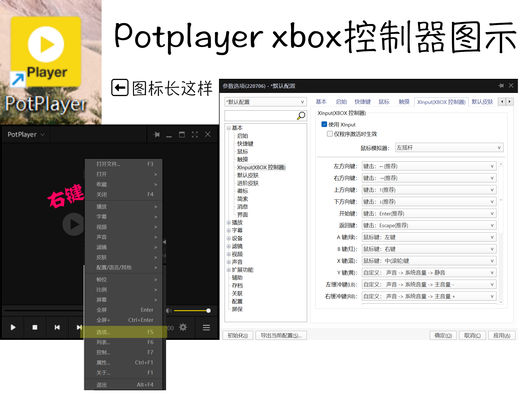
Task: Click the 取消(C) button
Action: pyautogui.click(x=472, y=335)
